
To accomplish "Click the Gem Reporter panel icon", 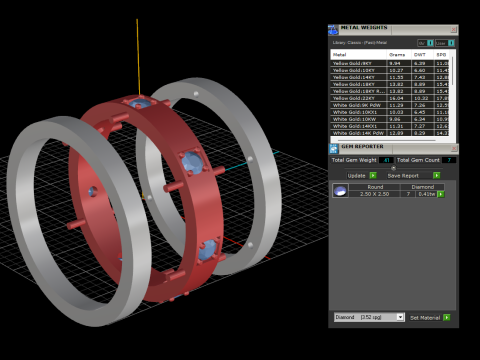I will tap(334, 148).
